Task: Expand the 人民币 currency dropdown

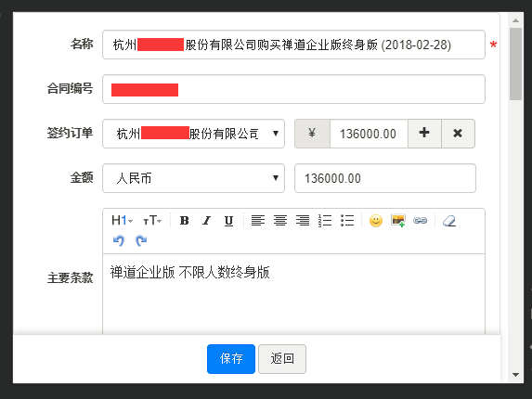Action: 193,178
